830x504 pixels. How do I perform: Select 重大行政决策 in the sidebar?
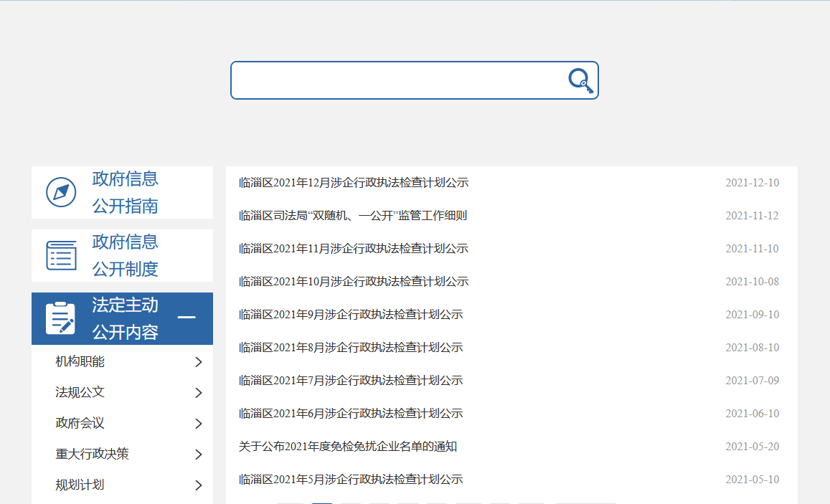coord(92,455)
